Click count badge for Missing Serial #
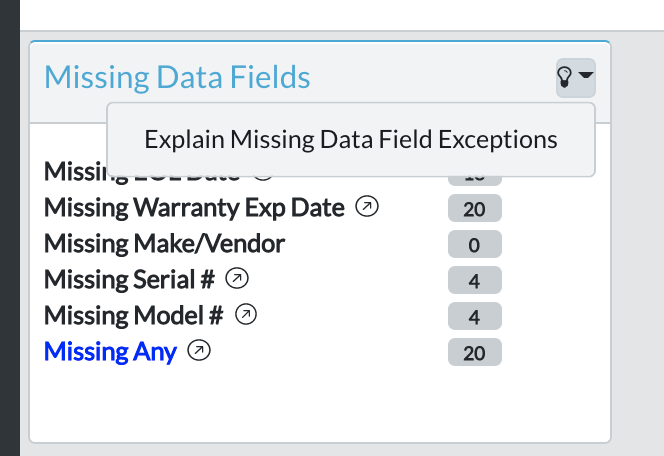Screen dimensions: 664x456 (474, 281)
